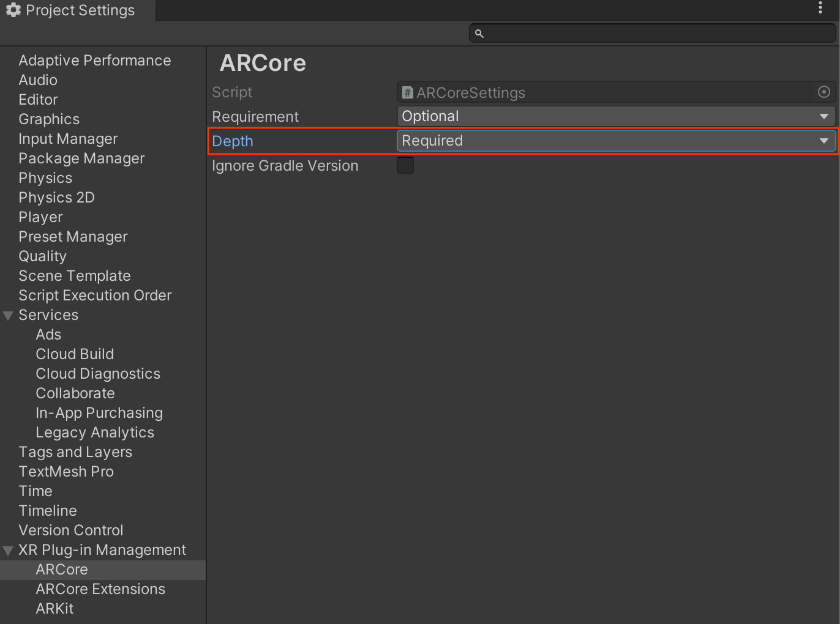The width and height of the screenshot is (840, 624).
Task: Select the Adaptive Performance category
Action: (95, 61)
